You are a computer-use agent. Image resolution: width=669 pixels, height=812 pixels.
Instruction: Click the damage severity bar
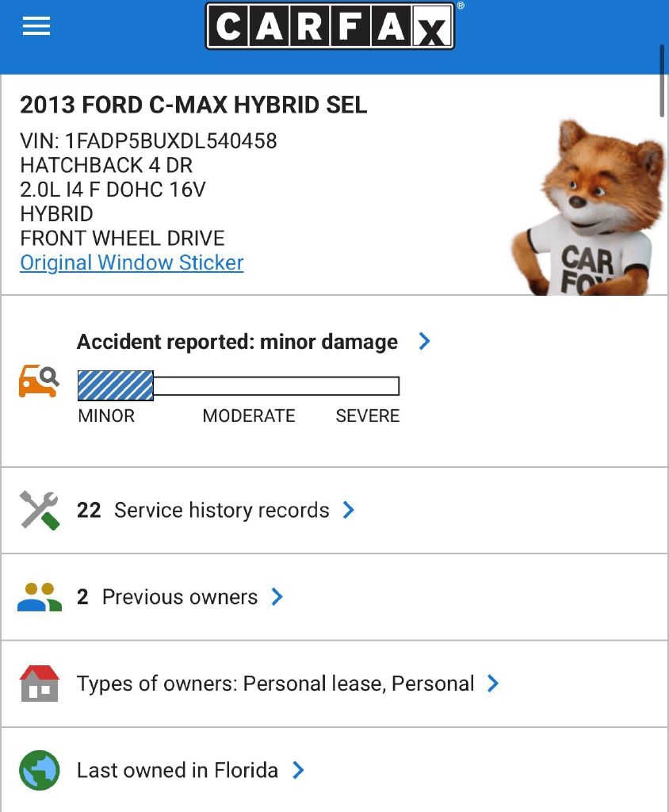(x=238, y=386)
